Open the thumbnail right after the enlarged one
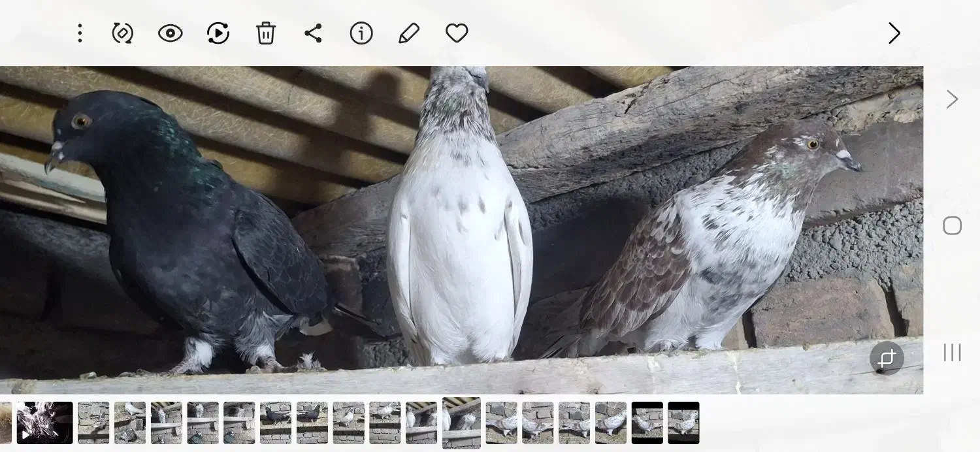The height and width of the screenshot is (452, 980). 501,423
